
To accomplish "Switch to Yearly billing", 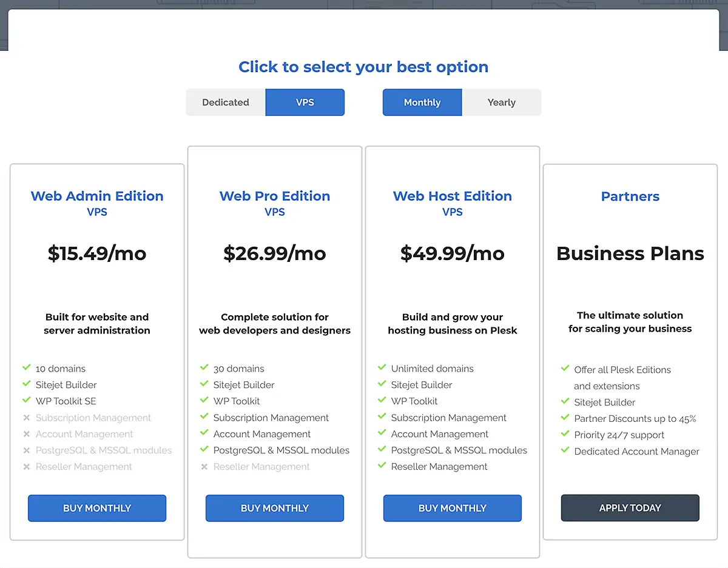I will [x=501, y=102].
